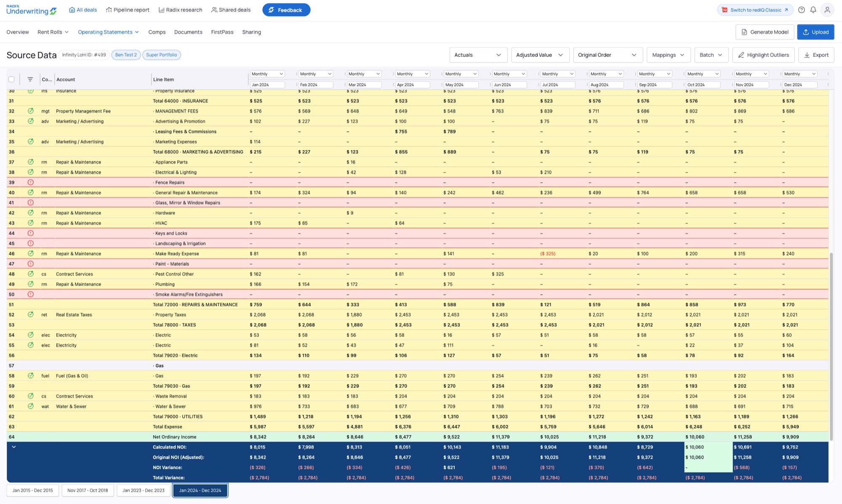
Task: Open the Adjusted Value dropdown
Action: (540, 55)
